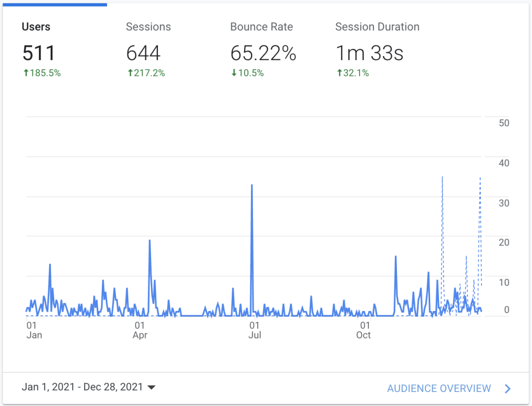This screenshot has width=532, height=406.
Task: Open the Bounce Rate metric tab
Action: (261, 27)
